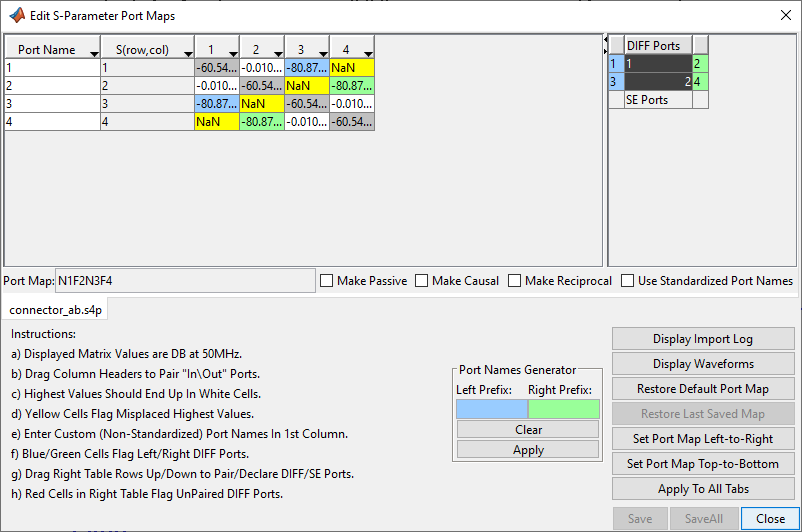Expand the column 1 header dropdown arrow
This screenshot has width=802, height=532.
pos(233,53)
